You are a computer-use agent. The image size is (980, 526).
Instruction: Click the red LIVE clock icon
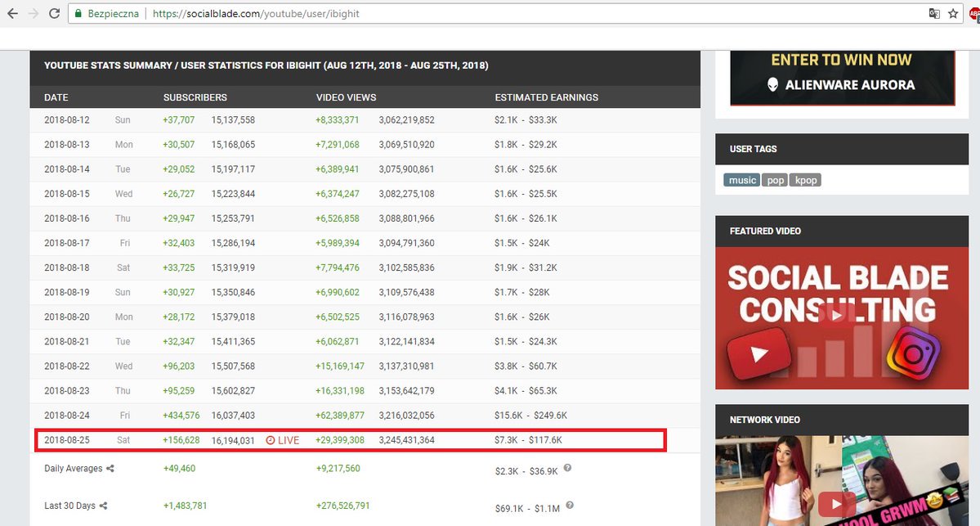click(x=270, y=440)
